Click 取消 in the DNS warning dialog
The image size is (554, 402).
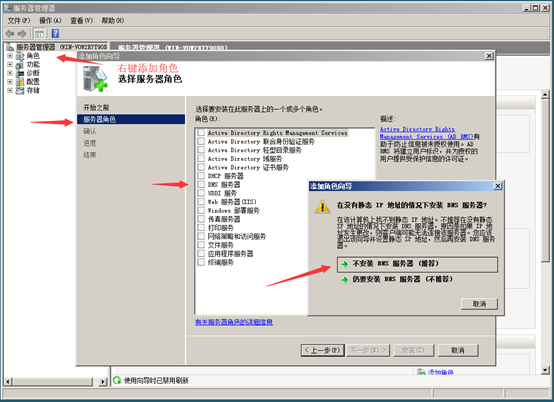[479, 304]
